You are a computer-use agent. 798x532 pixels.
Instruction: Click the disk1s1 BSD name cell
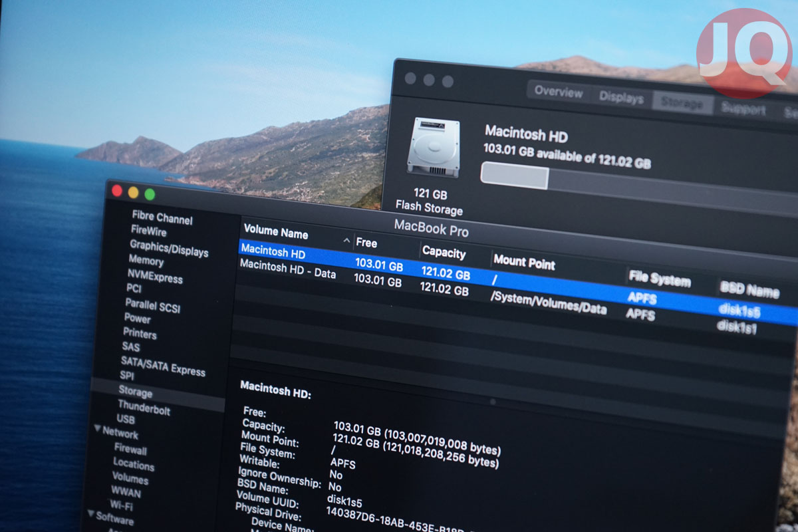click(737, 327)
